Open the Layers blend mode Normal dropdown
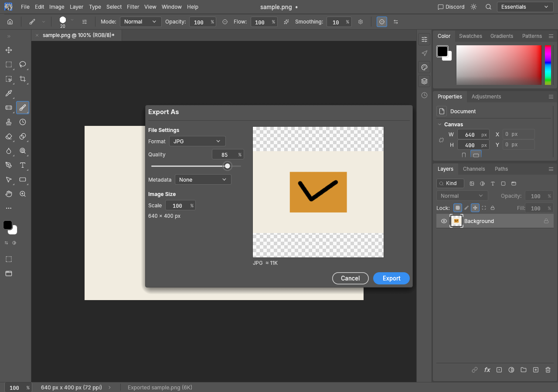The height and width of the screenshot is (392, 558). (462, 196)
